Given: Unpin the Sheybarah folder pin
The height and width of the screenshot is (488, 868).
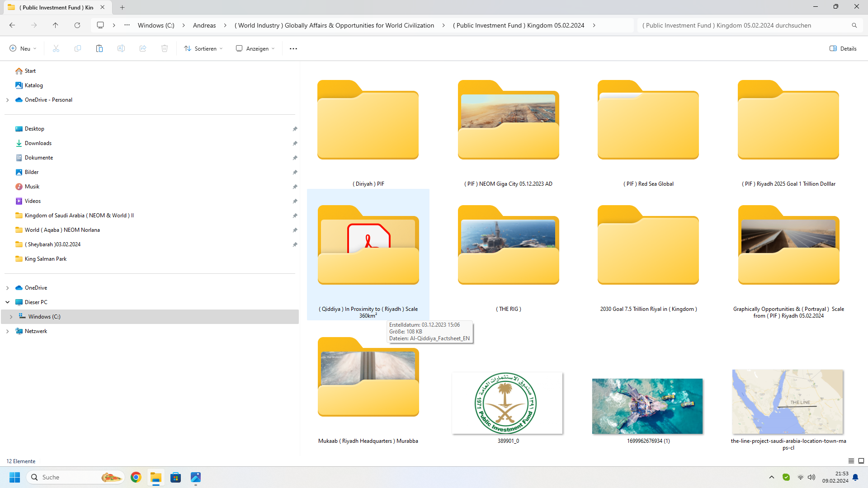Looking at the screenshot, I should 295,244.
